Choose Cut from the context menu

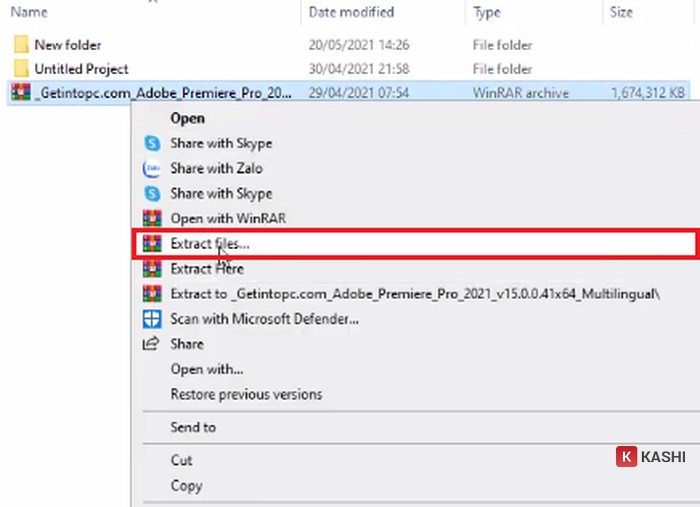(x=182, y=461)
